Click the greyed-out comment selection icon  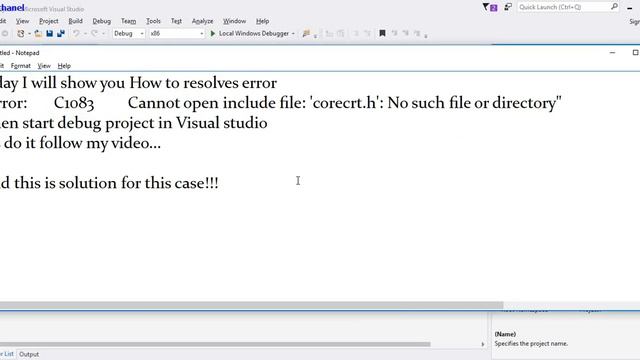tap(356, 33)
